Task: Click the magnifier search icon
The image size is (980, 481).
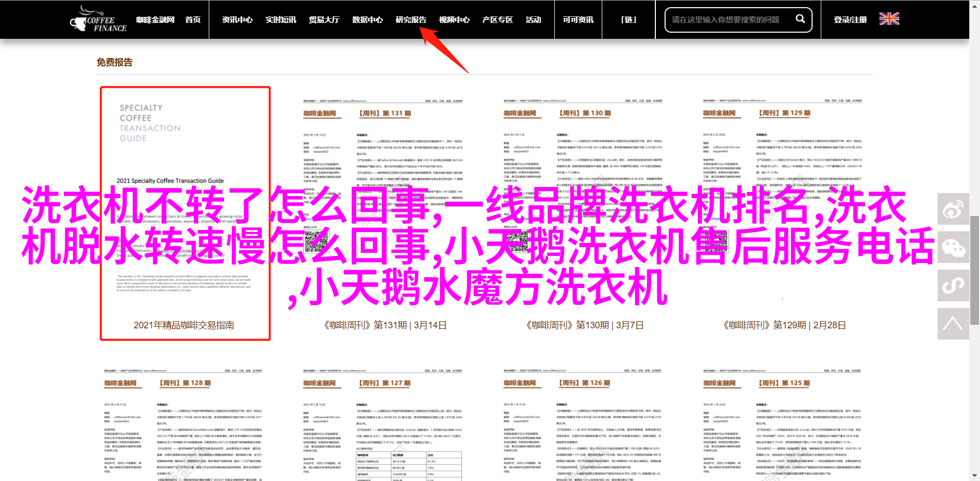Action: point(800,19)
